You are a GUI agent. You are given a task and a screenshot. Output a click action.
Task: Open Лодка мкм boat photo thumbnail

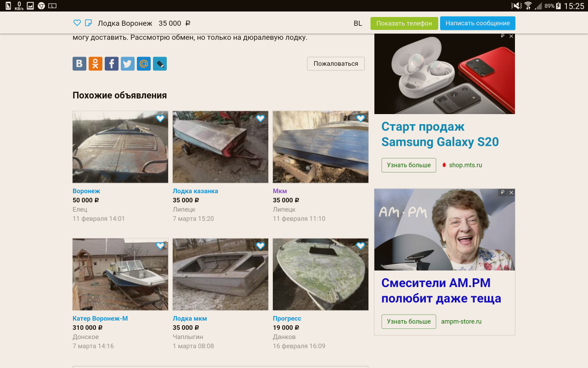click(220, 275)
